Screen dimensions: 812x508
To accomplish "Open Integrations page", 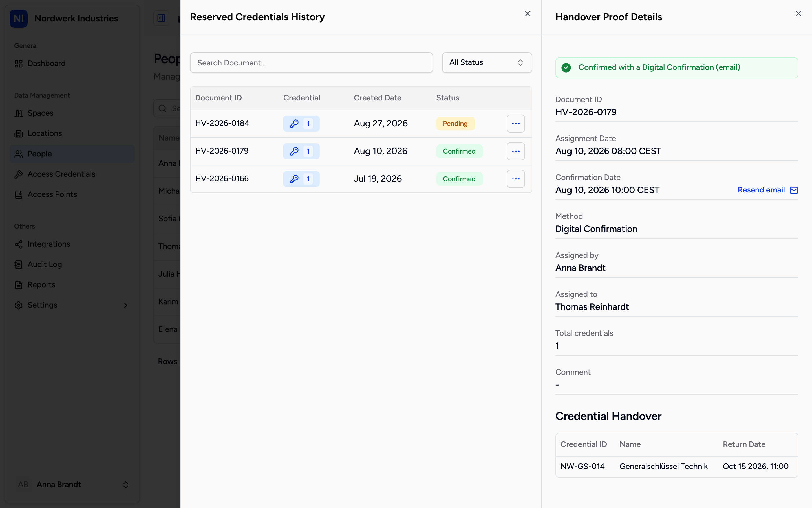I will (72, 244).
